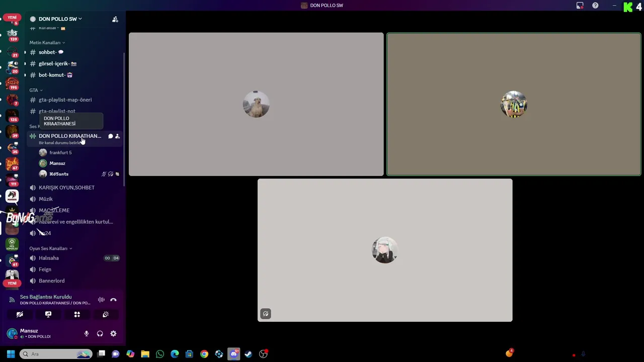
Task: Open File Explorer folder from the taskbar
Action: [x=145, y=354]
